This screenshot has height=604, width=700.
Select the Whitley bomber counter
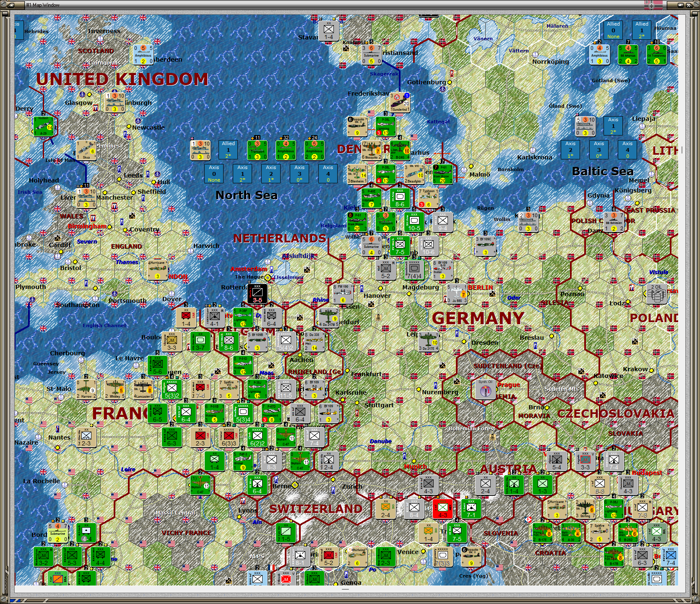click(x=114, y=389)
